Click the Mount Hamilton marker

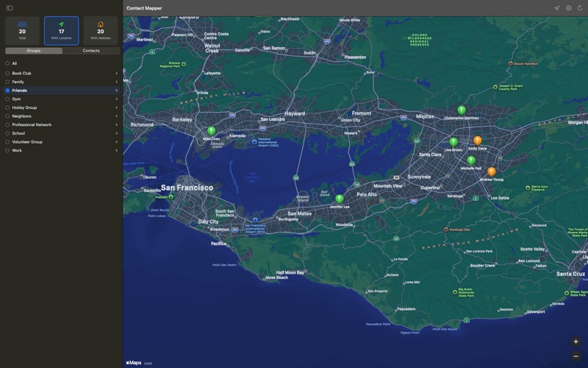510,64
